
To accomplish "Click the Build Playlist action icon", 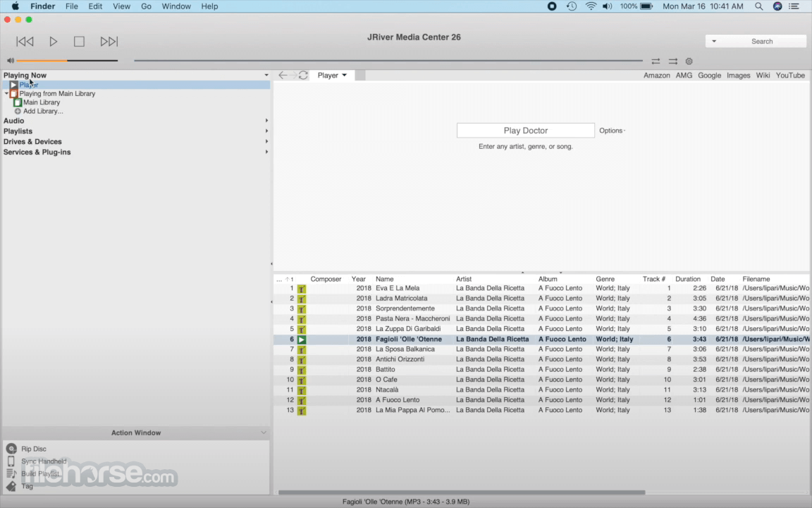I will click(11, 474).
